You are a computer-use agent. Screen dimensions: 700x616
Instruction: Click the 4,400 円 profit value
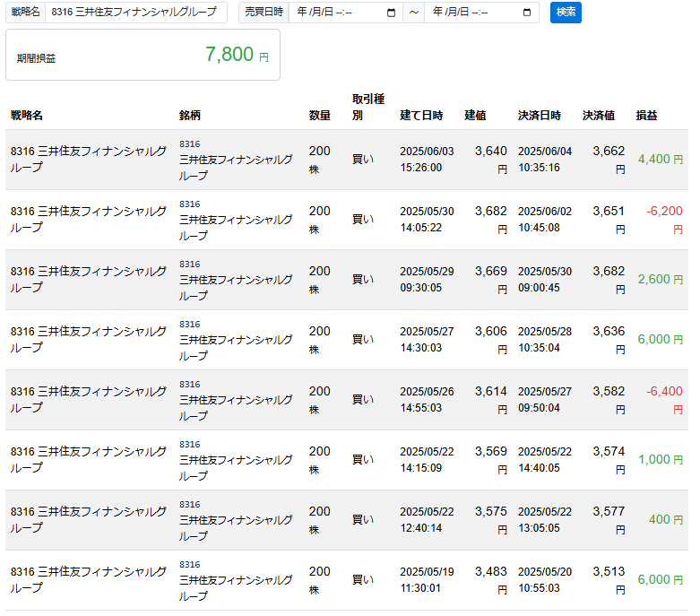click(x=661, y=159)
